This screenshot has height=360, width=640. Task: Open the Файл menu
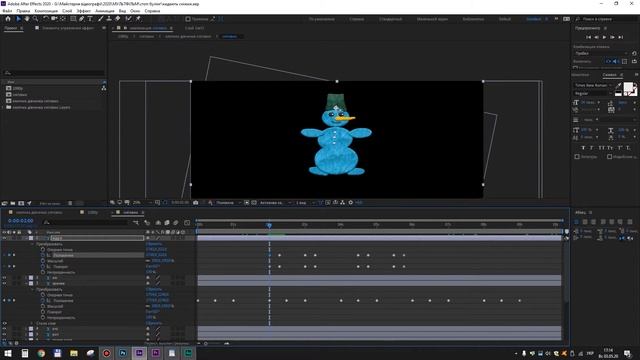(7, 11)
